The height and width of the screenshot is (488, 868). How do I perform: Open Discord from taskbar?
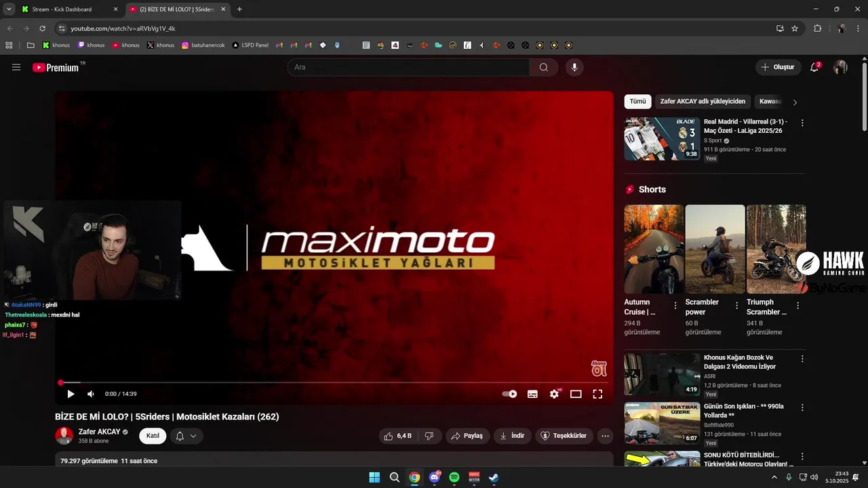(435, 477)
